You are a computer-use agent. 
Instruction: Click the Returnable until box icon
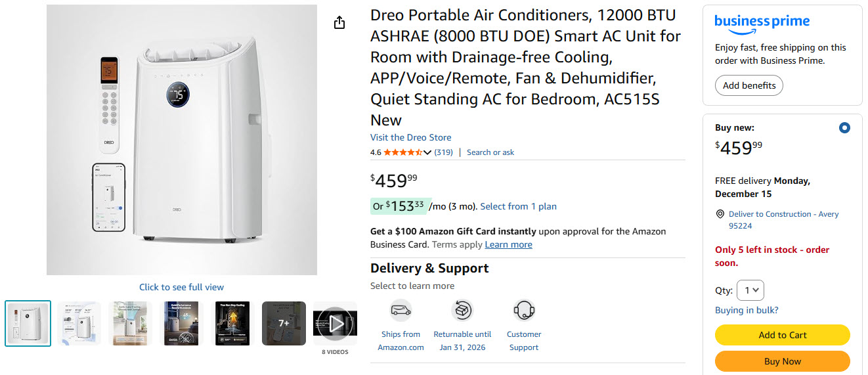pyautogui.click(x=462, y=310)
